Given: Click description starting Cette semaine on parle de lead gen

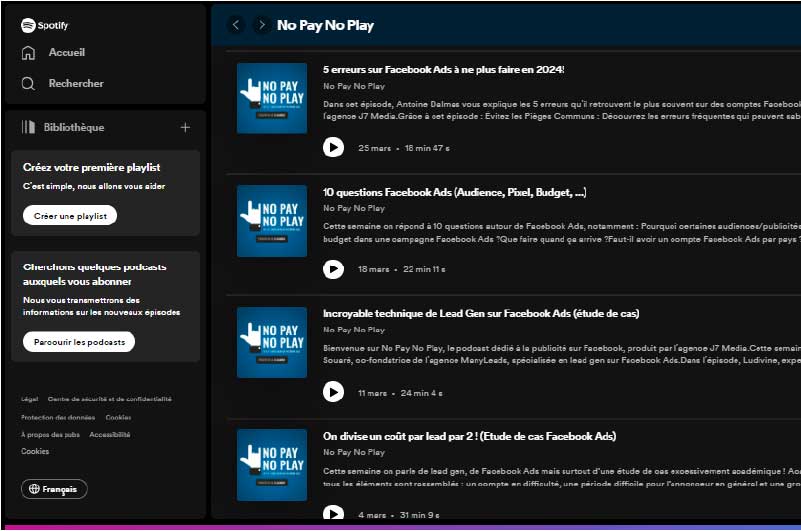Looking at the screenshot, I should tap(562, 477).
